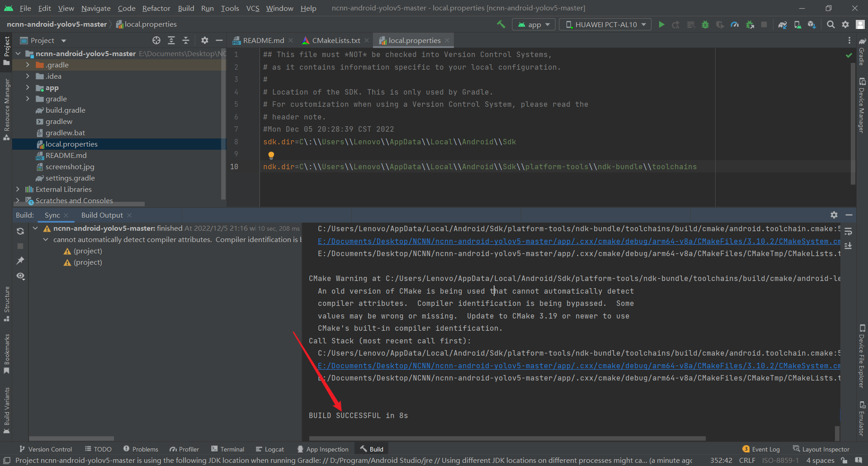This screenshot has width=868, height=466.
Task: Open the app run configuration dropdown
Action: [x=533, y=24]
